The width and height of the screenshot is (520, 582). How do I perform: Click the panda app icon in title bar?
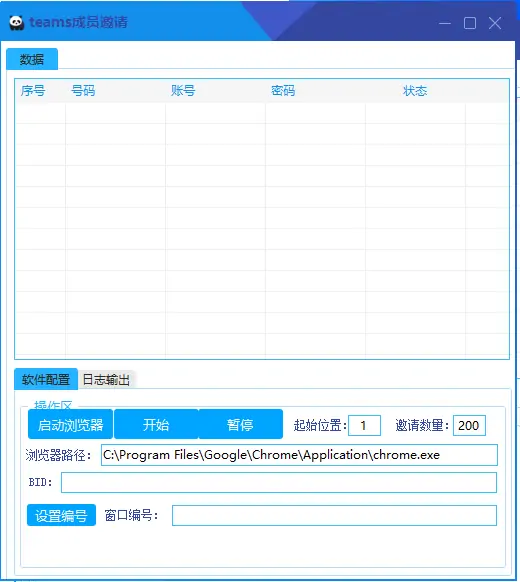tap(16, 23)
